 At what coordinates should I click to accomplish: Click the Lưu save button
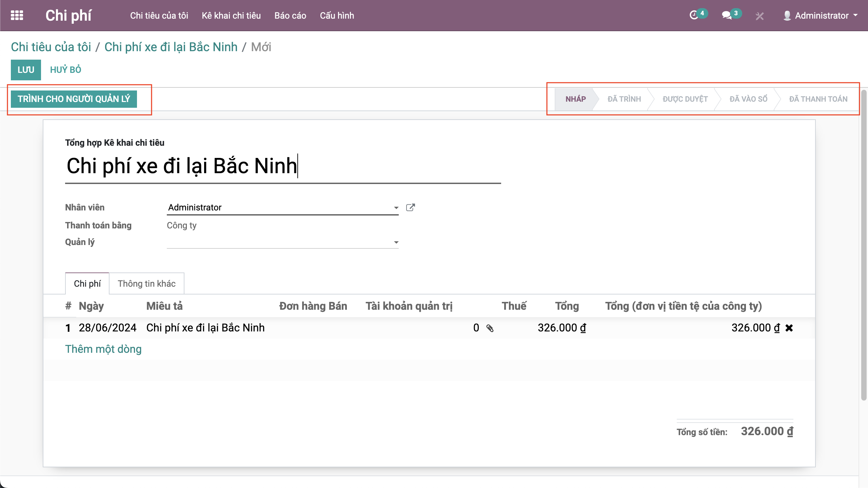pyautogui.click(x=26, y=70)
